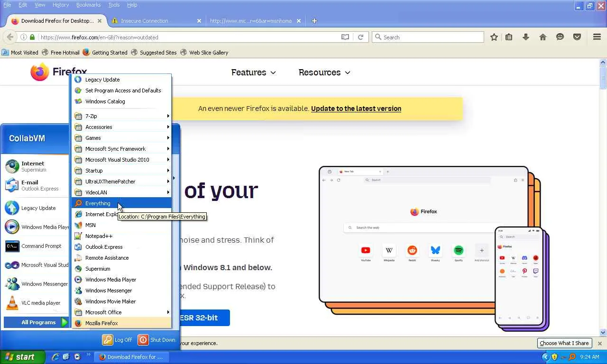607x364 pixels.
Task: Open Everything's orange magnifier tray icon
Action: tap(572, 357)
